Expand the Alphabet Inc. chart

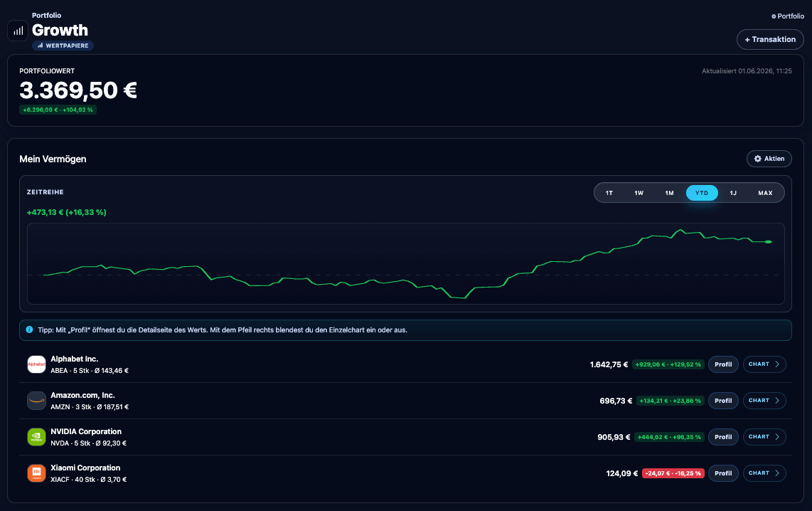[x=764, y=364]
